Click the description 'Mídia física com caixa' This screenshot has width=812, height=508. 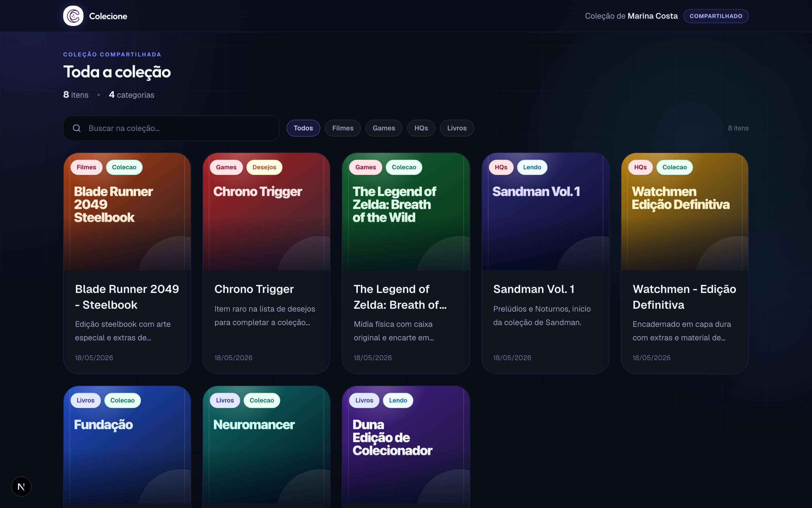tap(393, 324)
